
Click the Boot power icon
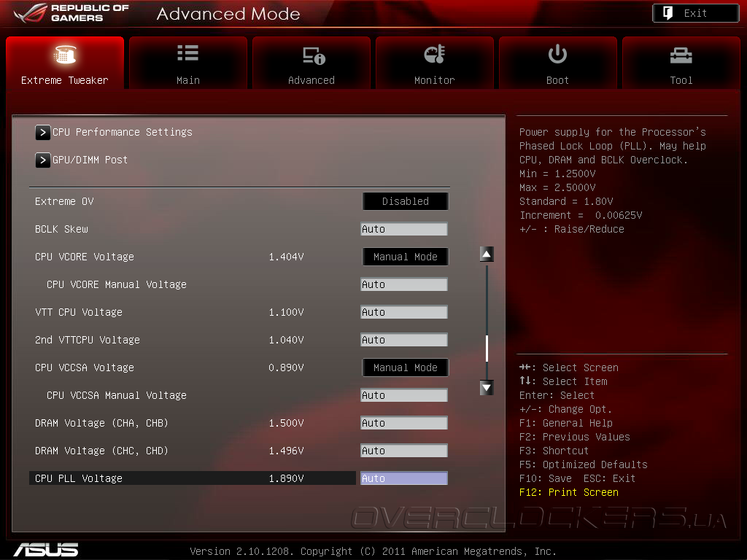point(557,54)
